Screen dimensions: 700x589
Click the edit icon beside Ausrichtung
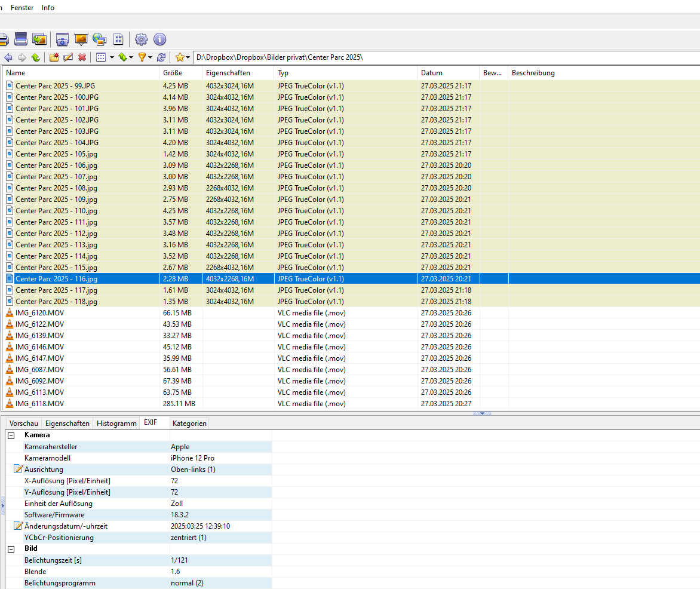(x=19, y=469)
